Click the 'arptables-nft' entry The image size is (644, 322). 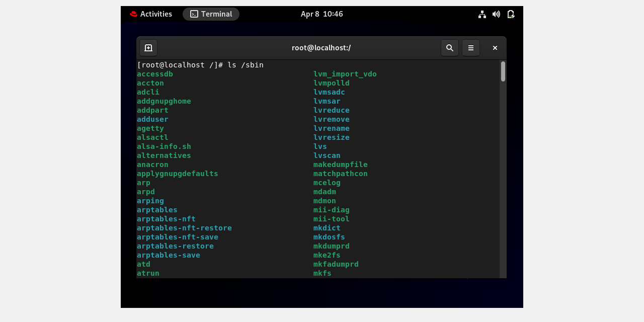(166, 219)
